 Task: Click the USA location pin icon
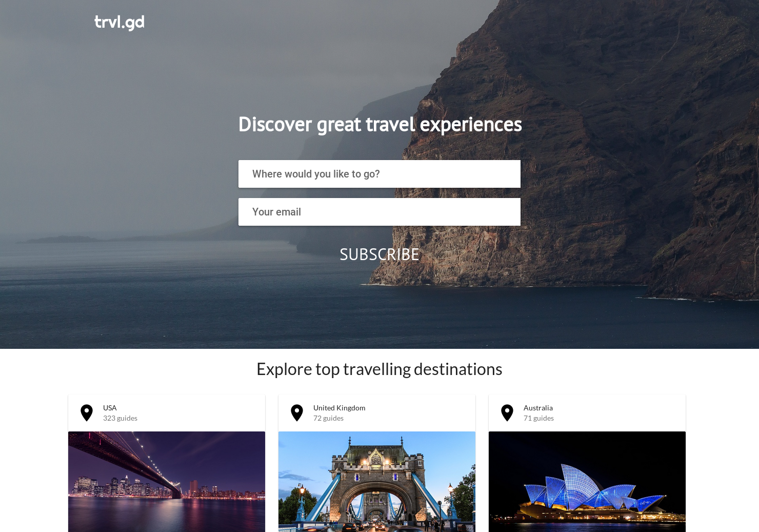tap(87, 413)
